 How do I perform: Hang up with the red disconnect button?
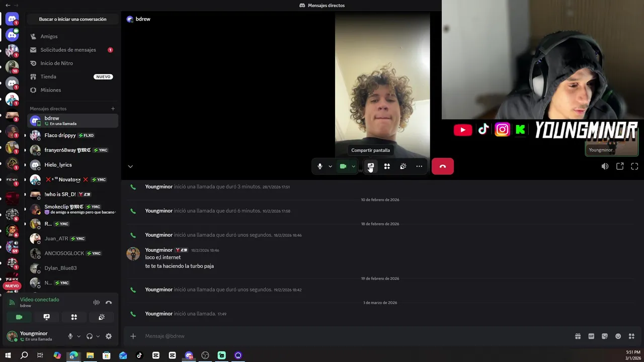443,166
